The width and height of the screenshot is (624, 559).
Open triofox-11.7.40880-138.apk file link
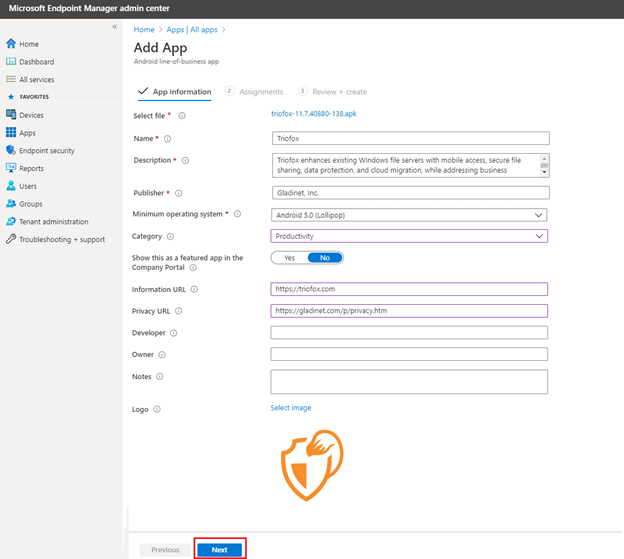pyautogui.click(x=314, y=114)
